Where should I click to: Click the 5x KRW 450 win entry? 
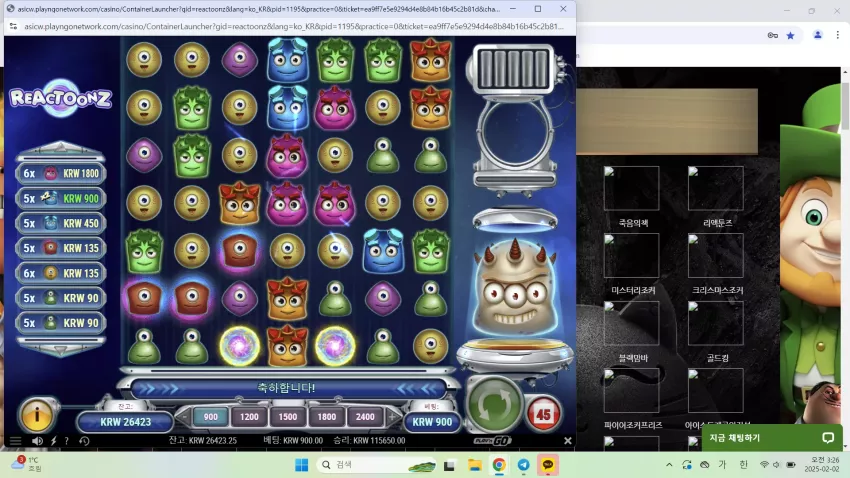61,223
